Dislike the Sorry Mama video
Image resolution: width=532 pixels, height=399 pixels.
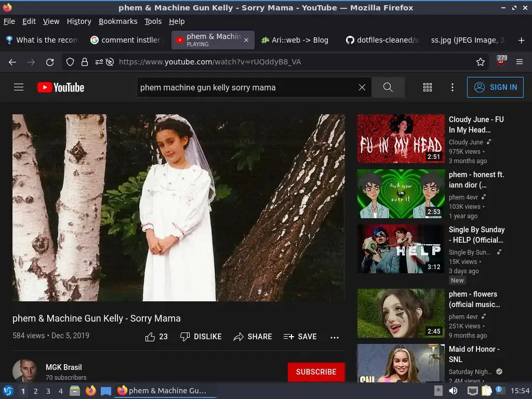pyautogui.click(x=201, y=337)
